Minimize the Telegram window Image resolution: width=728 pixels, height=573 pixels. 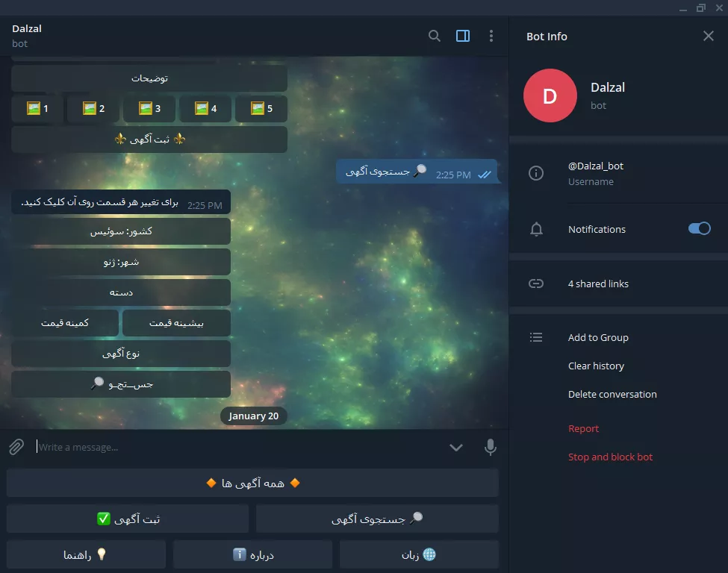coord(682,8)
